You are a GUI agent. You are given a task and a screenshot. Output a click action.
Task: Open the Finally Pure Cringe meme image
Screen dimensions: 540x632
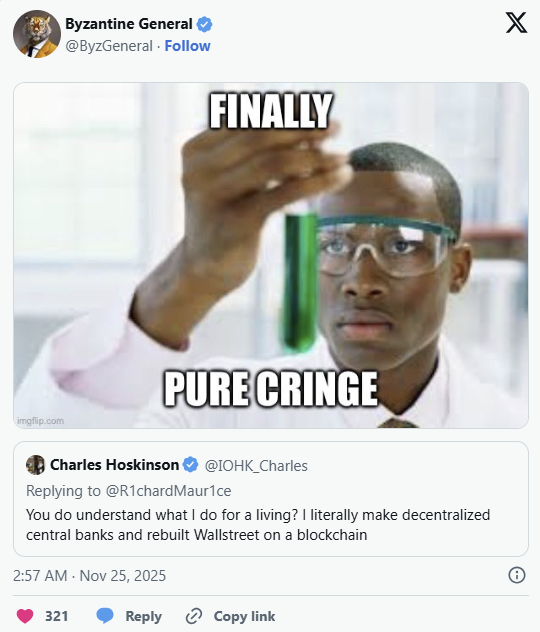pos(271,255)
